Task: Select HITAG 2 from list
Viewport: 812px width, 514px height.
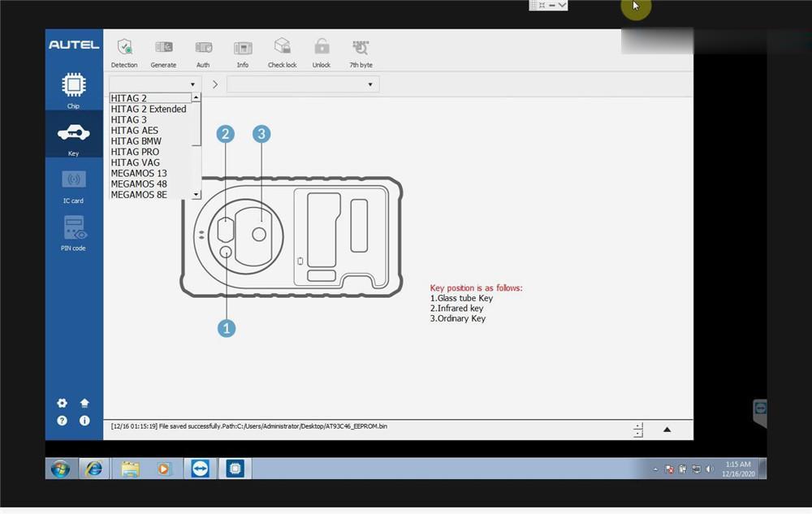Action: (151, 98)
